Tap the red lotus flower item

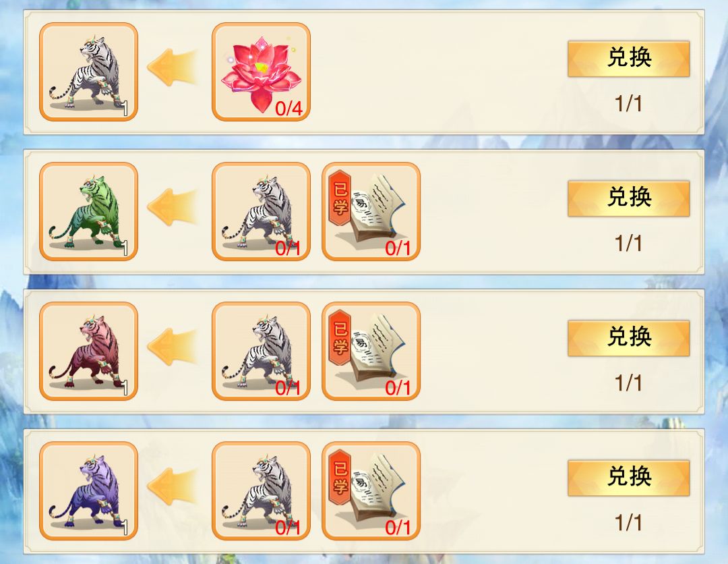[x=261, y=72]
